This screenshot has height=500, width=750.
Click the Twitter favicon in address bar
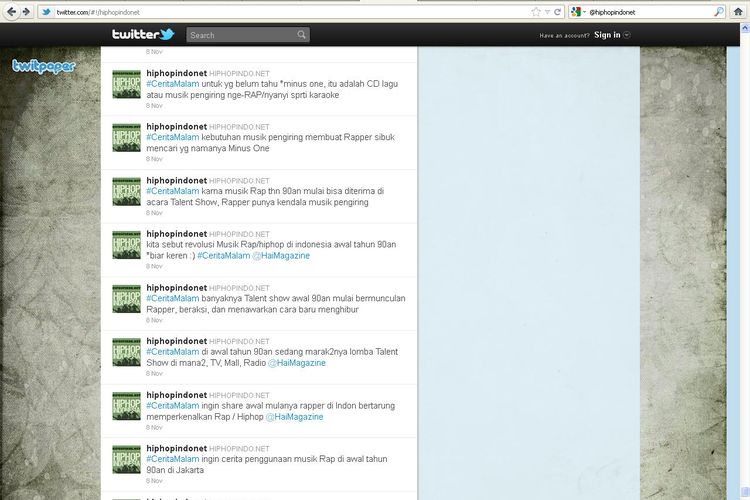coord(46,12)
